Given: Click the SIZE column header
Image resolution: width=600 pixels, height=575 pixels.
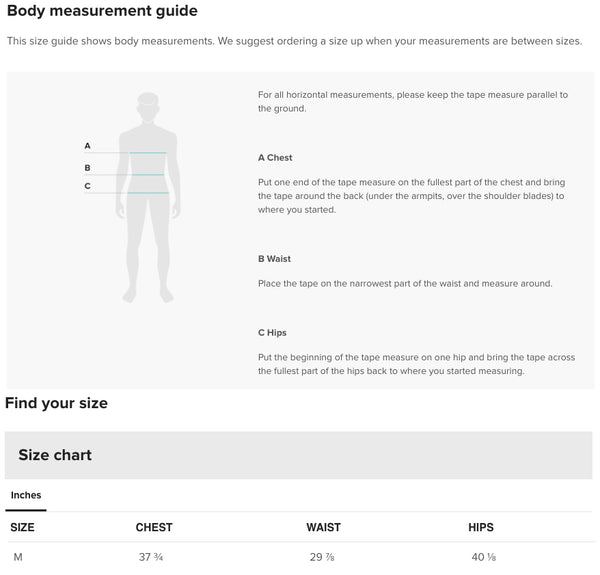Looking at the screenshot, I should [x=22, y=527].
